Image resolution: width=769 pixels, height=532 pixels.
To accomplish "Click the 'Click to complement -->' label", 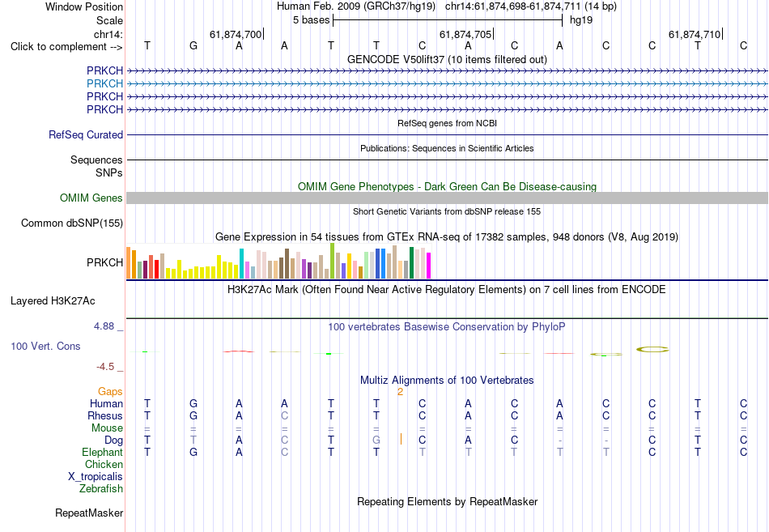I will (66, 47).
